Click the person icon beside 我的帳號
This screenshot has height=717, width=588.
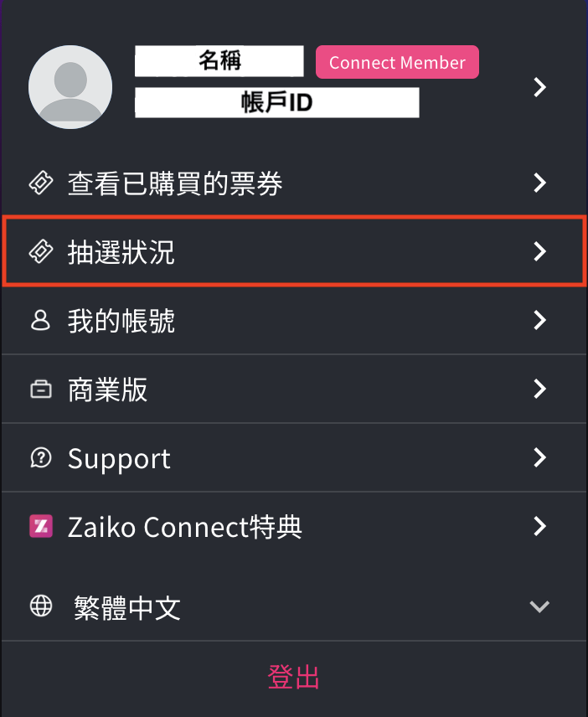(x=40, y=320)
